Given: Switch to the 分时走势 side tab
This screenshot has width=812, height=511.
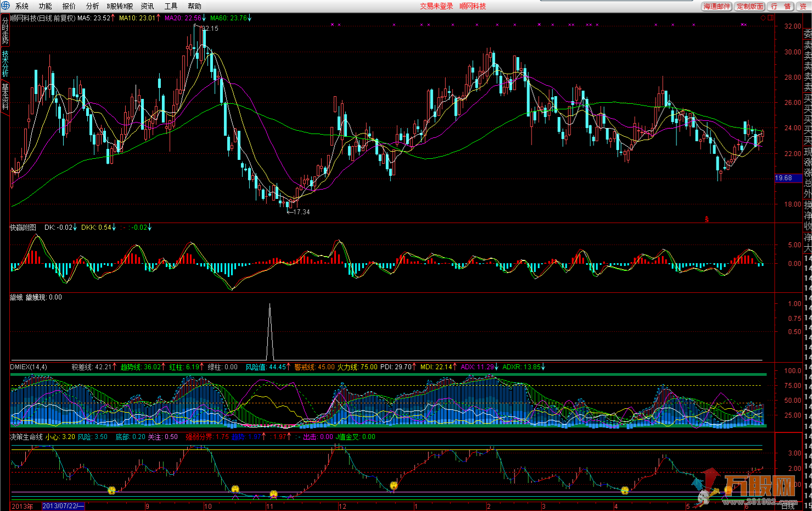Looking at the screenshot, I should pyautogui.click(x=5, y=31).
